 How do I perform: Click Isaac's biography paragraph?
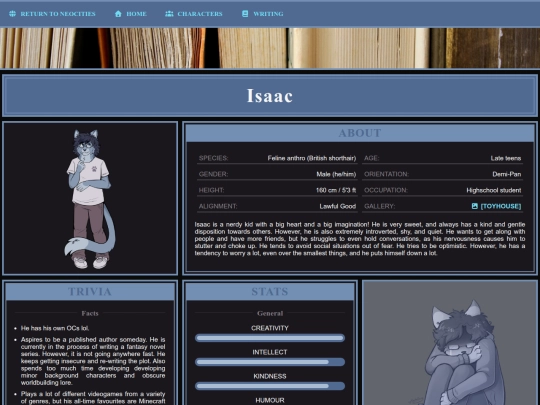coord(360,239)
